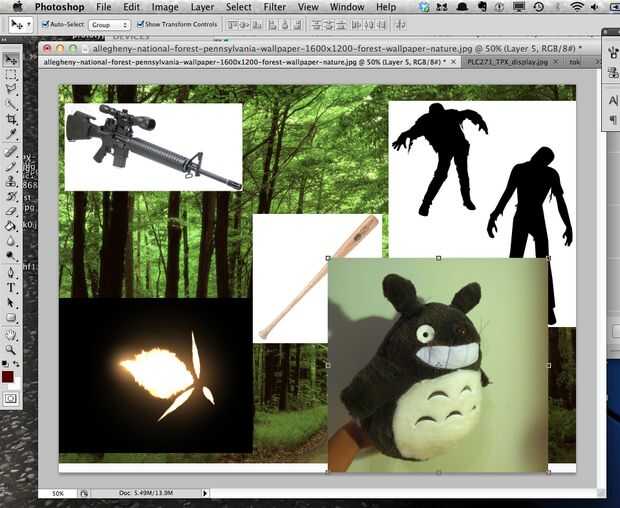Select the Eyedropper tool
Image resolution: width=620 pixels, height=508 pixels.
(x=11, y=134)
